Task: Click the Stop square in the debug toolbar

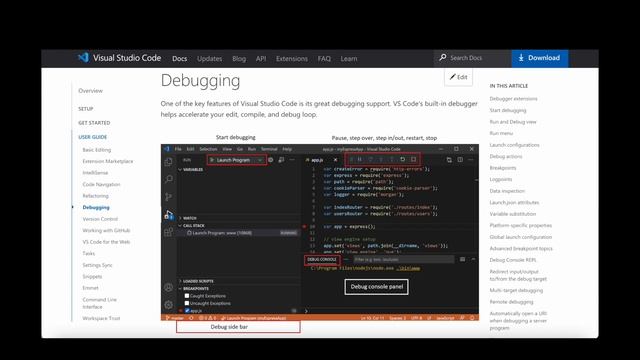Action: tap(413, 160)
